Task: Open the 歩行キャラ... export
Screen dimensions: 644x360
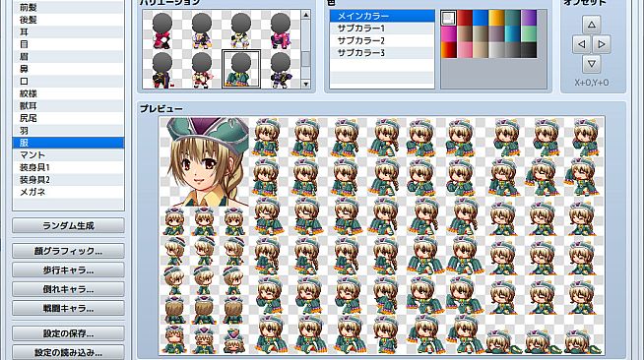Action: click(x=68, y=270)
